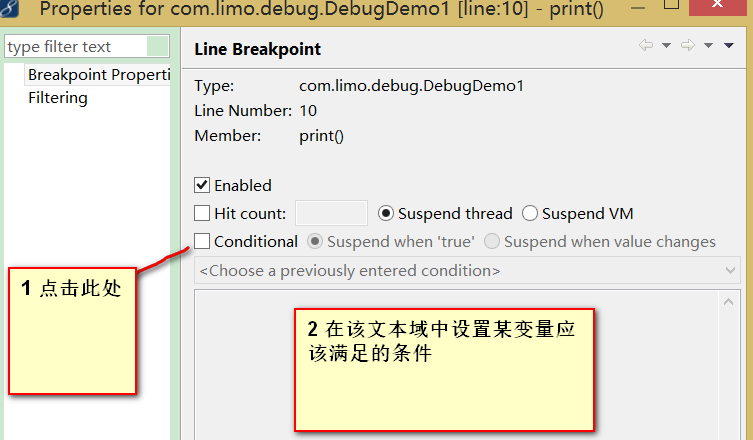Clear the filter text field icon
Viewport: 753px width, 440px height.
(158, 47)
